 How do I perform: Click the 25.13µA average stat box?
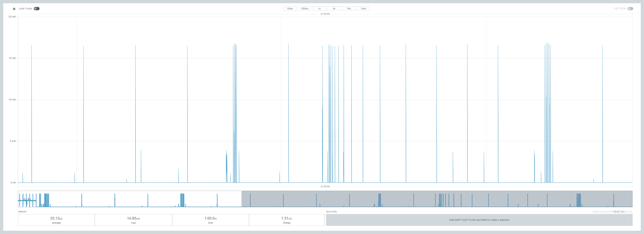pyautogui.click(x=56, y=220)
